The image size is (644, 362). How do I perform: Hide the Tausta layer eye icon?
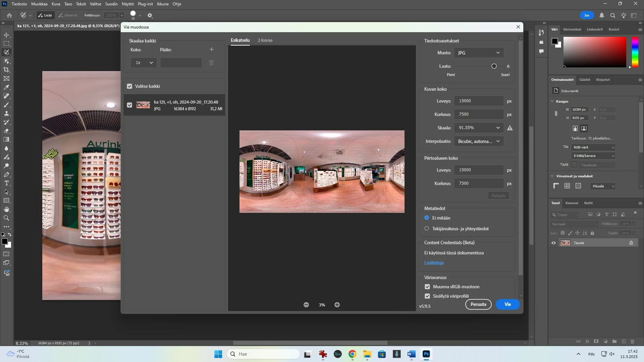coord(554,243)
